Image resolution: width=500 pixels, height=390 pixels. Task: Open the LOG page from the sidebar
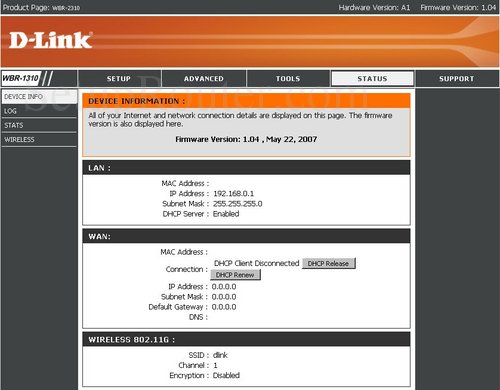39,111
